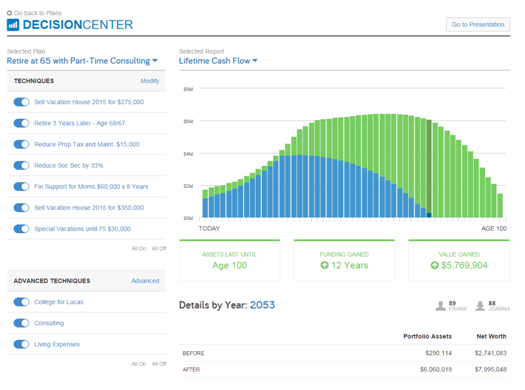Toggle off College for Lucas technique

click(21, 302)
